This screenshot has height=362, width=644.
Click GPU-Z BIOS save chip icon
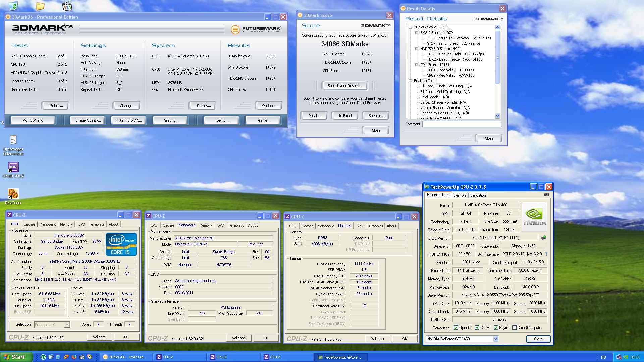(544, 238)
